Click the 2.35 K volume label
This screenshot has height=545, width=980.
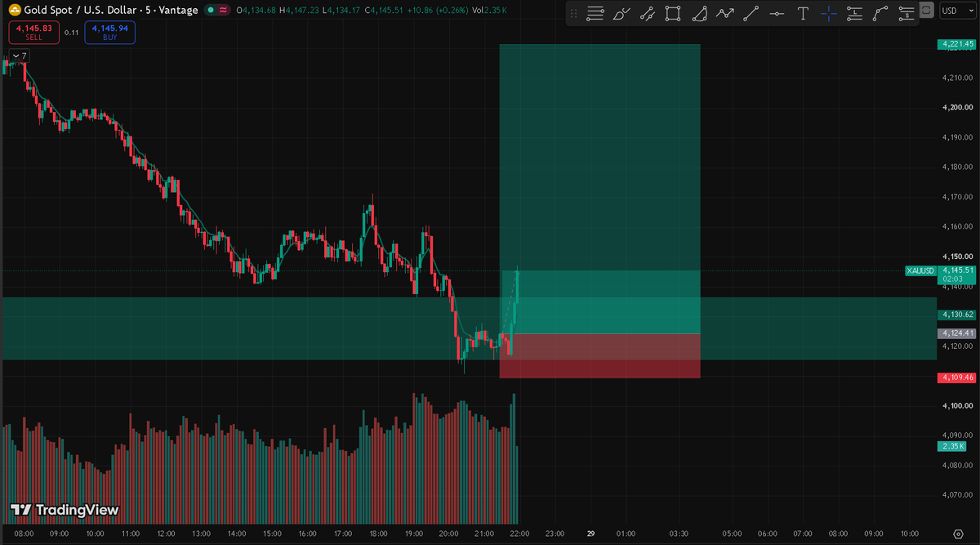(952, 446)
